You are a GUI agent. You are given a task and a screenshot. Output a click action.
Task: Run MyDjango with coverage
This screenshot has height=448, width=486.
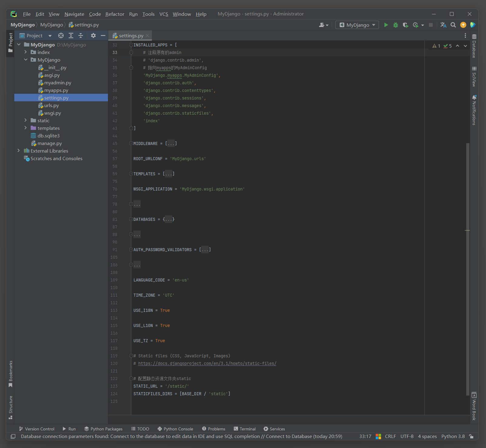point(405,25)
